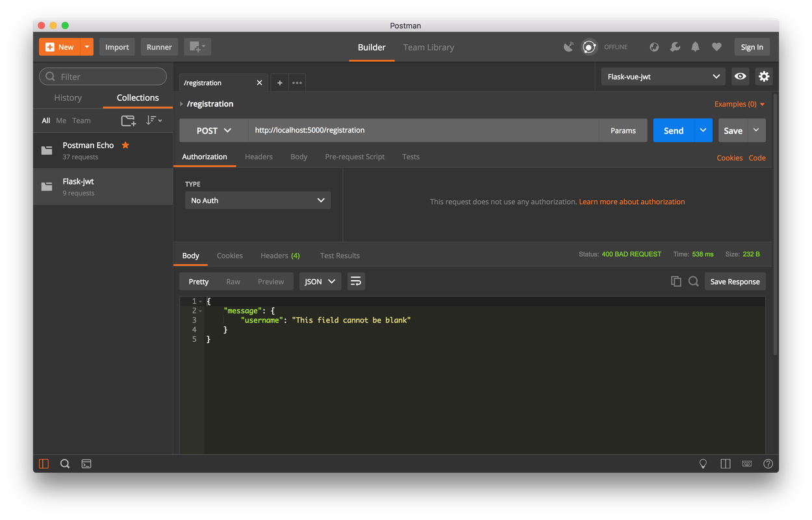812x520 pixels.
Task: Open collection sort options icon
Action: [154, 120]
